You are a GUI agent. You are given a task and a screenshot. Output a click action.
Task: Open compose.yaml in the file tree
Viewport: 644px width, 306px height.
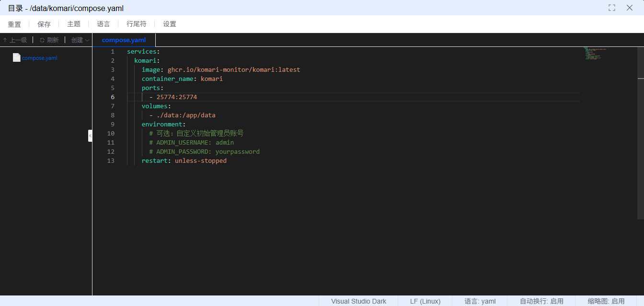point(40,58)
